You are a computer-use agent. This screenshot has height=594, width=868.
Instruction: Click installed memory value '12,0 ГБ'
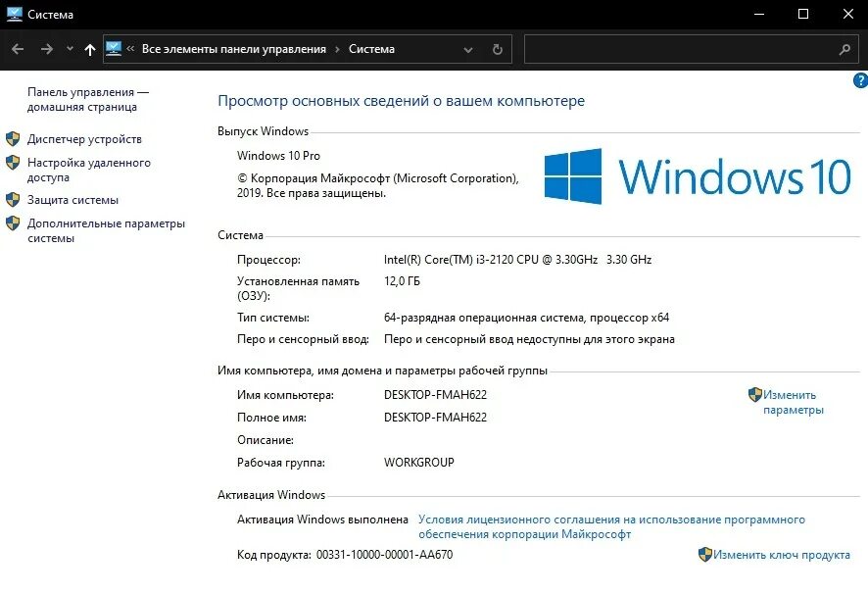pos(402,281)
